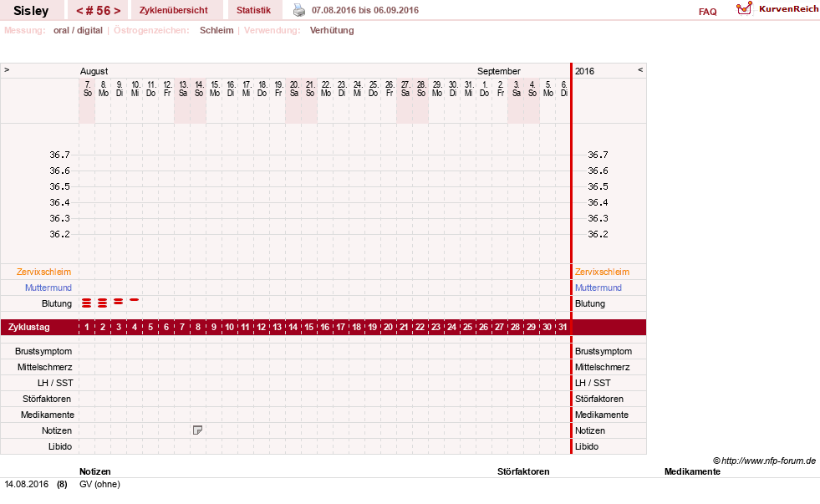Click the left Blutung row label
This screenshot has height=504, width=820.
click(x=57, y=303)
